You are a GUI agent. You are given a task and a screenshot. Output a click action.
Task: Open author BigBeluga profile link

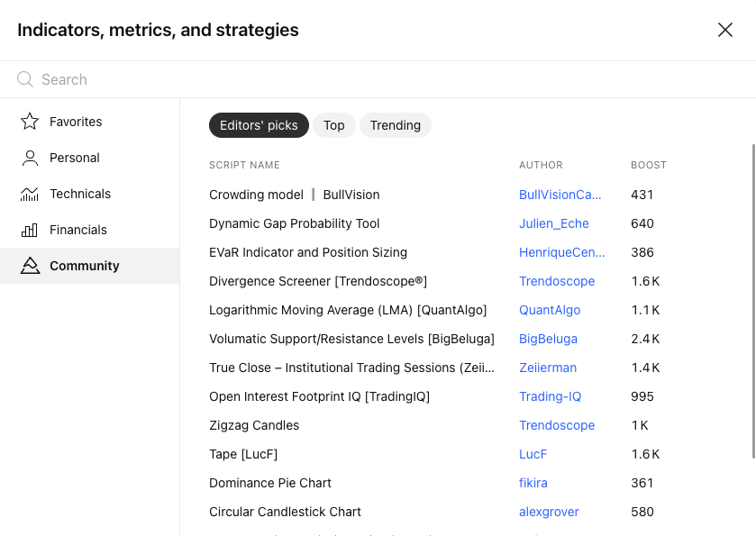click(548, 339)
